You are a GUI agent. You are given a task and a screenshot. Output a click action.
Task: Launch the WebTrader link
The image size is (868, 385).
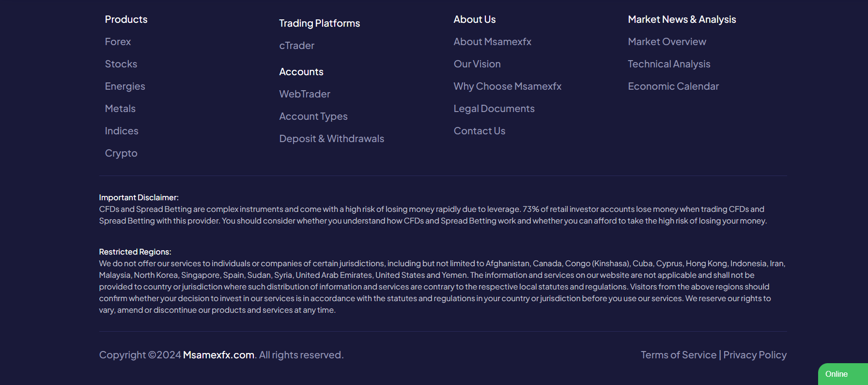pyautogui.click(x=305, y=94)
